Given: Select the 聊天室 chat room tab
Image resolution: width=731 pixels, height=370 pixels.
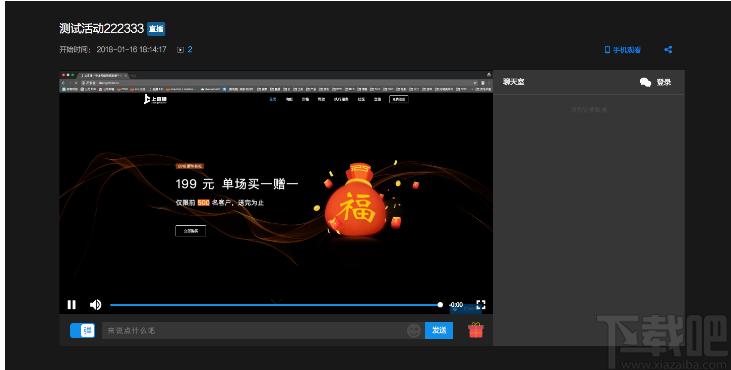Looking at the screenshot, I should (x=513, y=82).
